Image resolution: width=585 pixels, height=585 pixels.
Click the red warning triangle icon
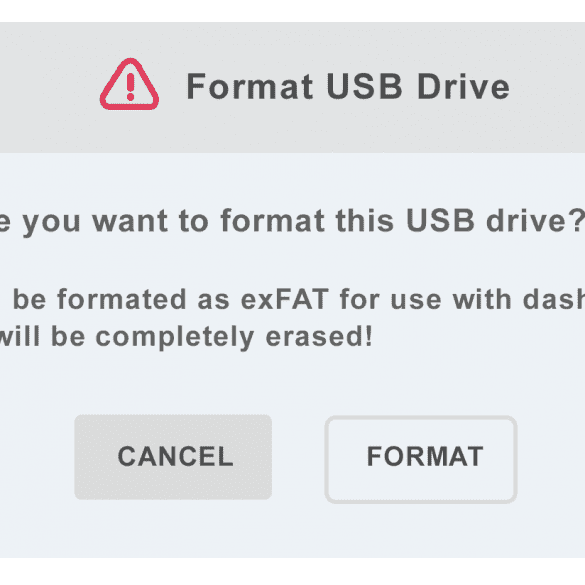pyautogui.click(x=129, y=84)
